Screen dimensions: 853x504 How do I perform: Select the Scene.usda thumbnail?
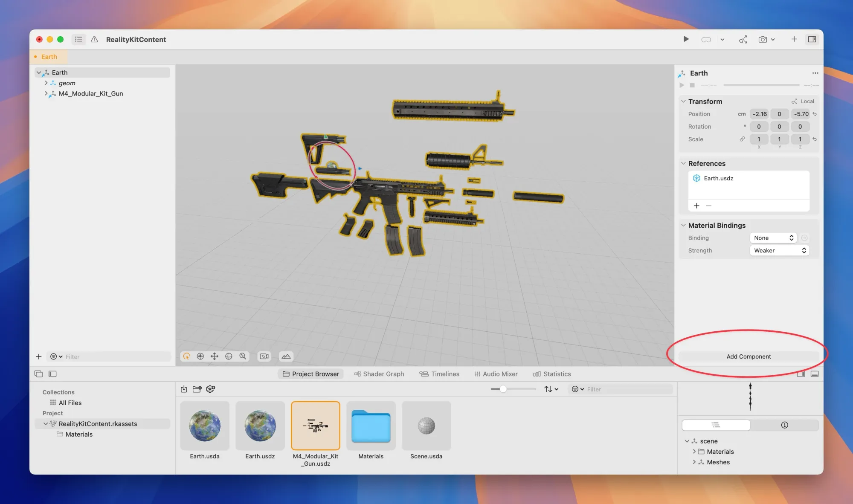point(426,426)
